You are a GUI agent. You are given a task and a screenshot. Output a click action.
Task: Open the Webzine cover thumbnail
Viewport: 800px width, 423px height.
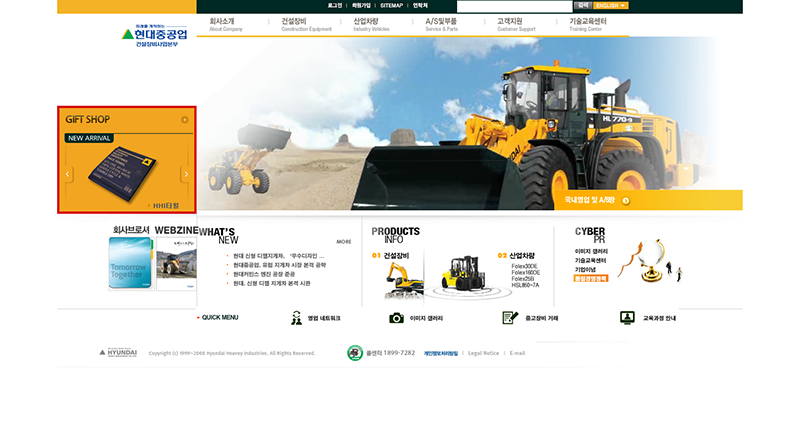tap(177, 264)
